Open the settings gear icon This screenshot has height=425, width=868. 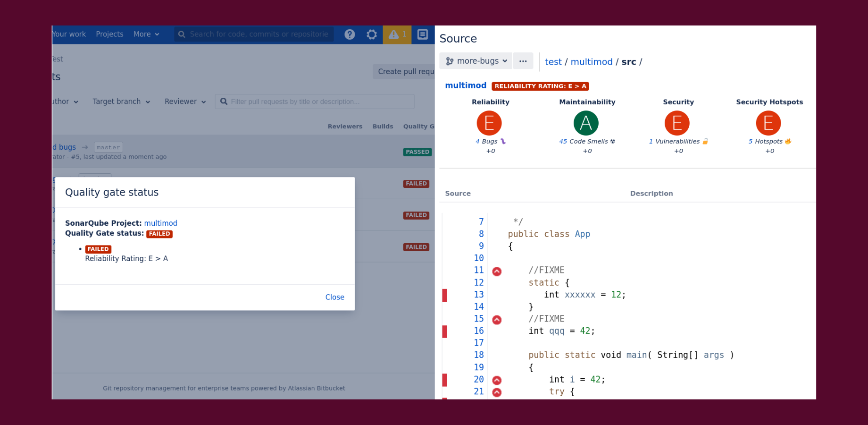(372, 34)
